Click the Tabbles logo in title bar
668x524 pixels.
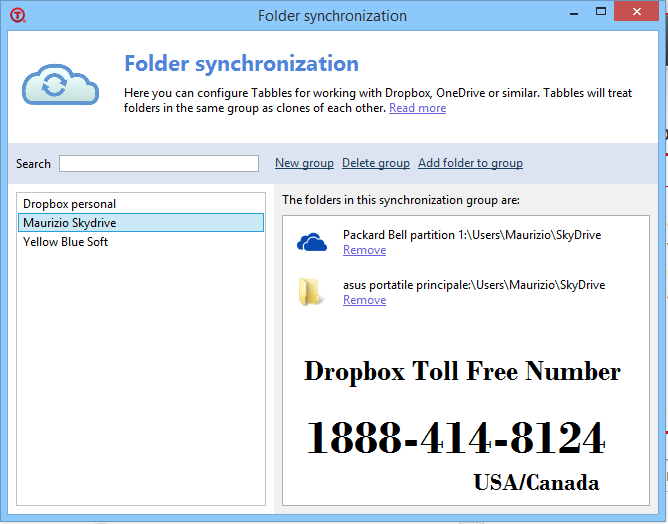point(18,15)
